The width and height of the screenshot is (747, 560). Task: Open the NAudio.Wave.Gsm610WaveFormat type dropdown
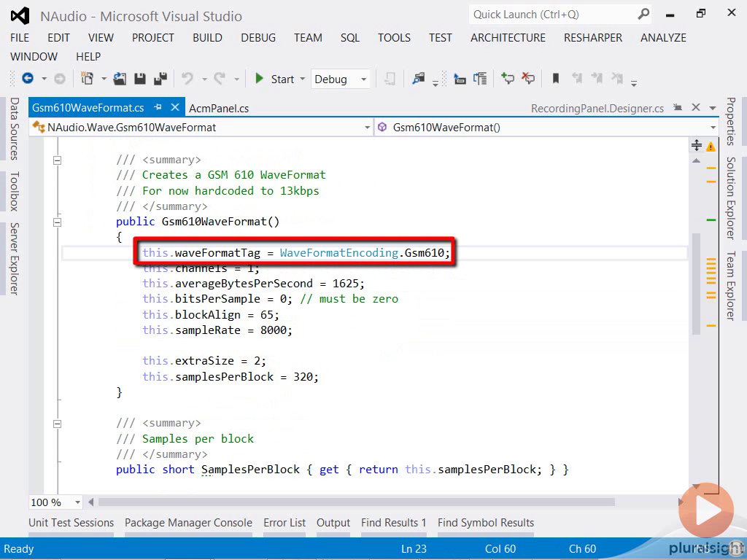[x=367, y=128]
